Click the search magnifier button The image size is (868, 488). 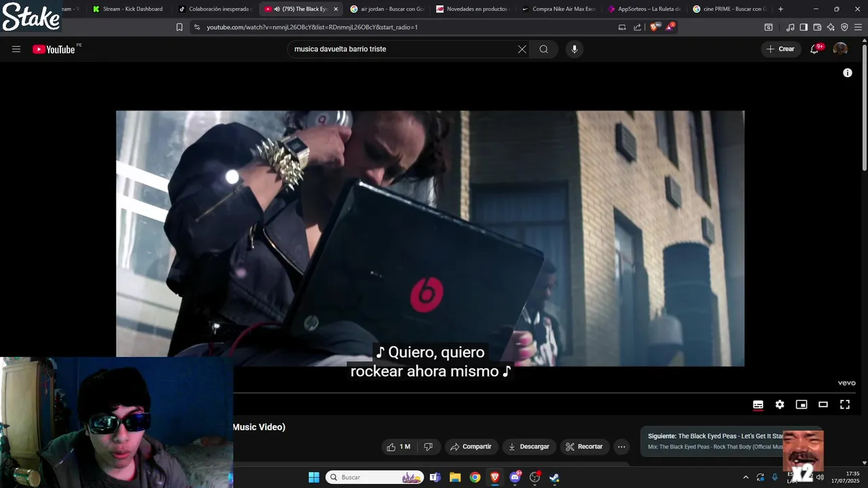544,49
